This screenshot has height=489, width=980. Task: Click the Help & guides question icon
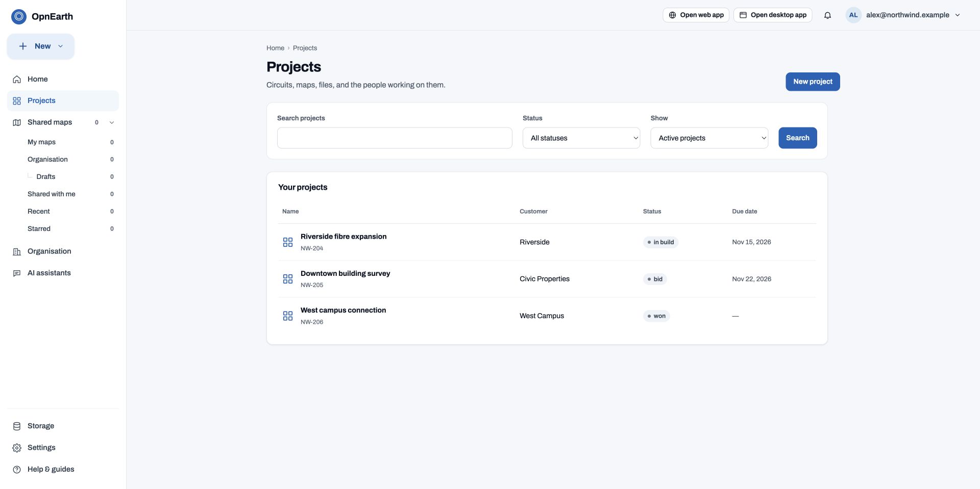pos(17,470)
